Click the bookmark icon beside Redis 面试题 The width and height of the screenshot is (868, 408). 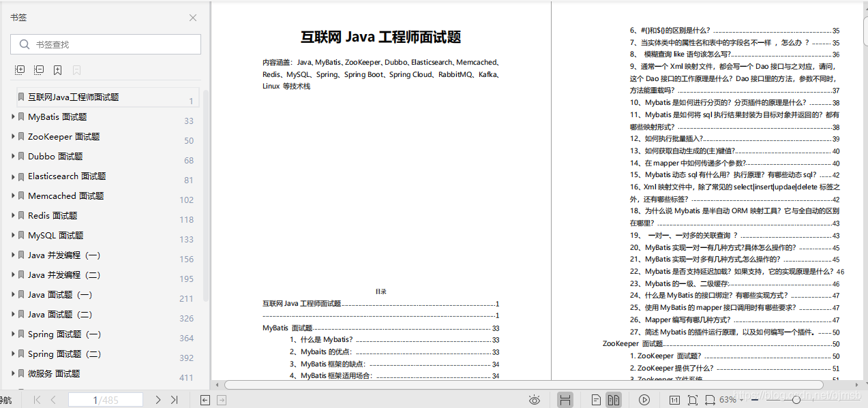tap(22, 215)
